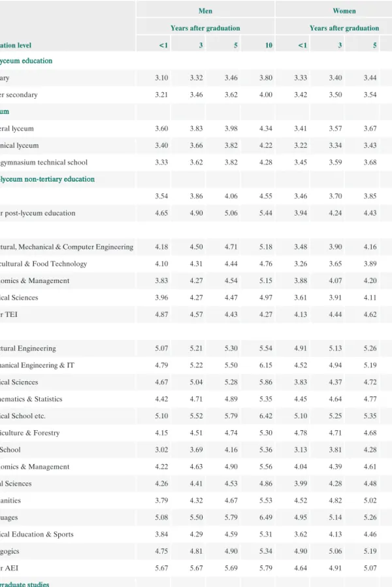Select the 'lyceum non-tertiary education' section heading
The image size is (392, 587).
point(47,179)
